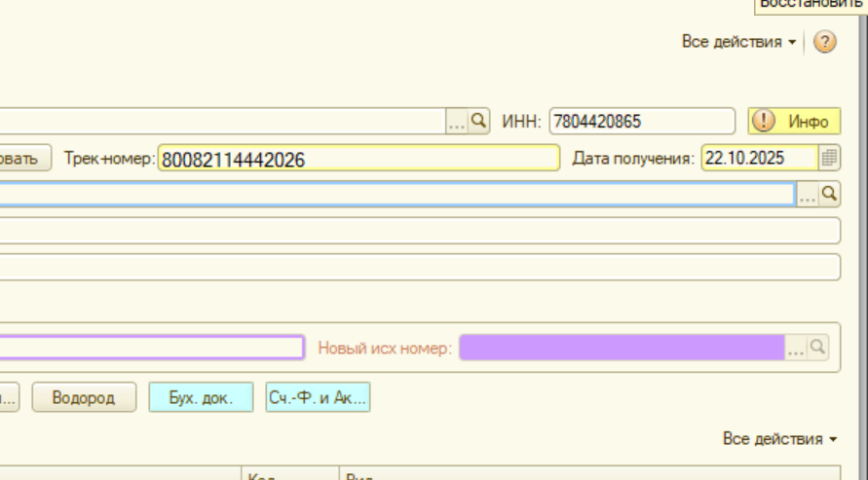Open the top Все действия menu

(x=739, y=42)
